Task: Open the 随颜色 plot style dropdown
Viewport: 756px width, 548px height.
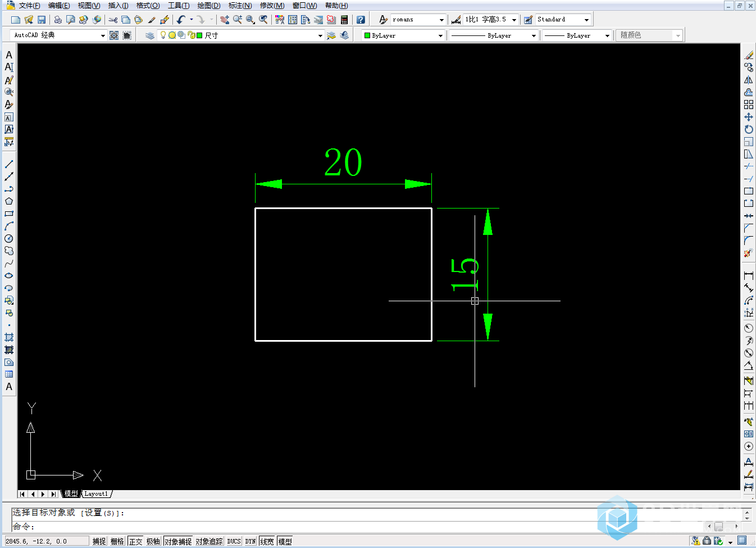Action: click(678, 35)
